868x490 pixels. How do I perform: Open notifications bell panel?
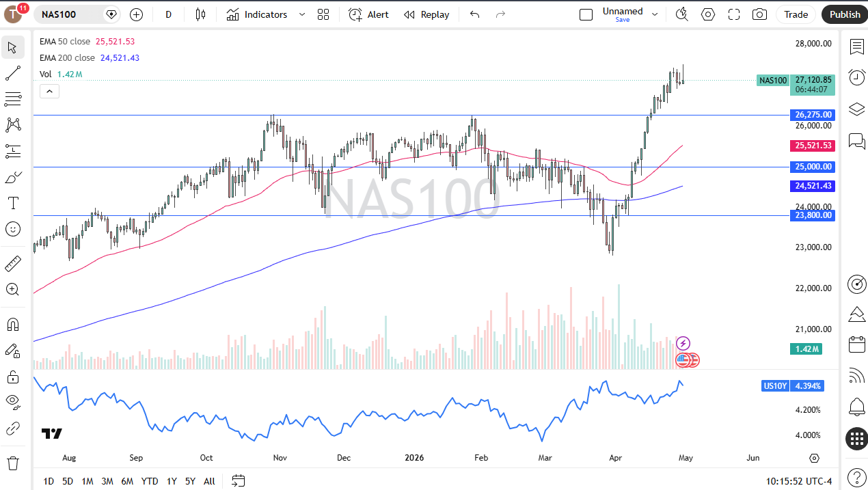tap(856, 407)
